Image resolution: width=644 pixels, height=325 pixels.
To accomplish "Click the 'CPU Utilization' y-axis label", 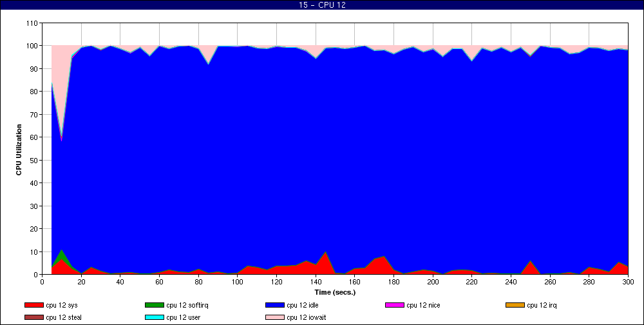I will click(x=19, y=150).
